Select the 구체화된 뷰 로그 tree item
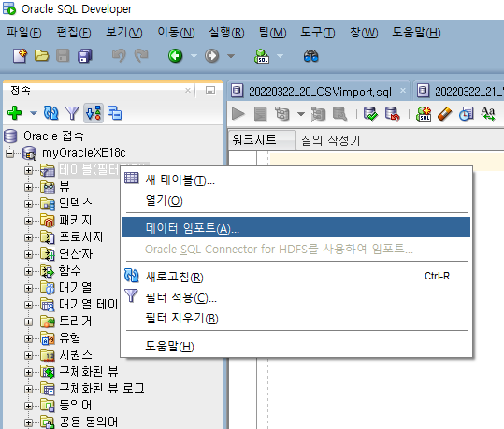The image size is (504, 429). [102, 388]
